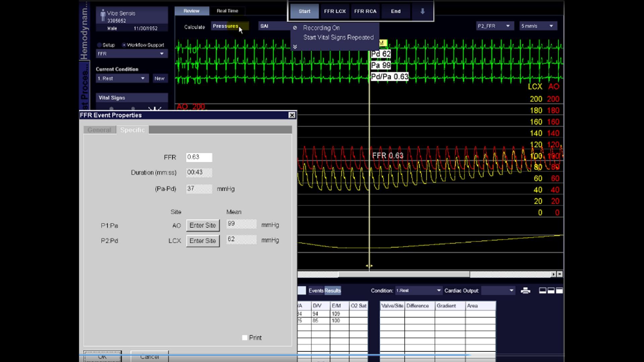Image resolution: width=644 pixels, height=362 pixels.
Task: Select the Workflow Support radio button
Action: [x=124, y=45]
